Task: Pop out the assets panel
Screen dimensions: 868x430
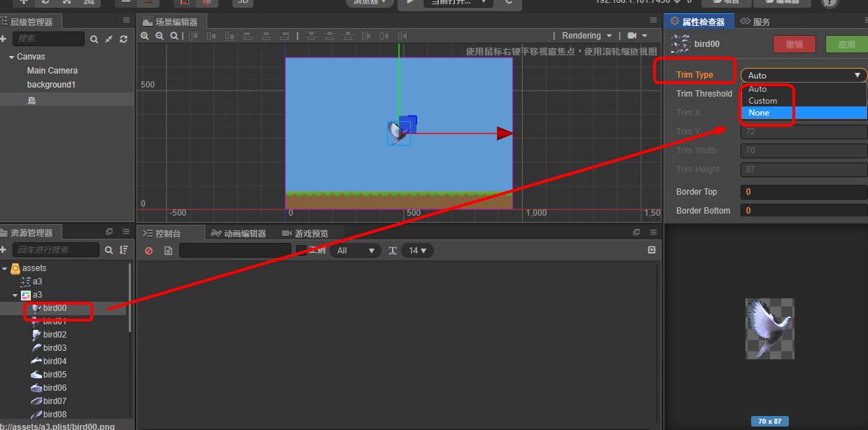Action: pyautogui.click(x=109, y=232)
